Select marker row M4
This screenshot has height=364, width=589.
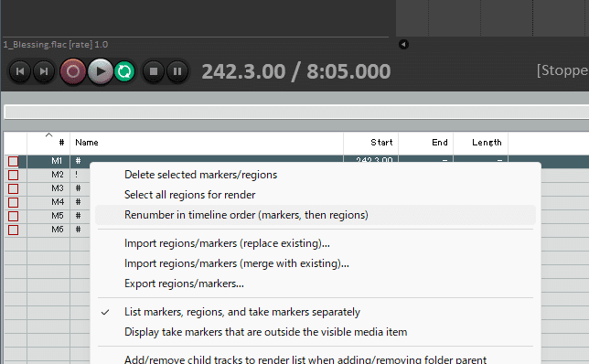(x=47, y=202)
